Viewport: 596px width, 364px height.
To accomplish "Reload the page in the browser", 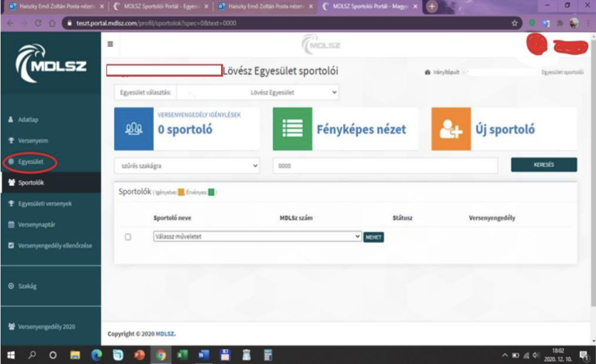I will pos(39,23).
